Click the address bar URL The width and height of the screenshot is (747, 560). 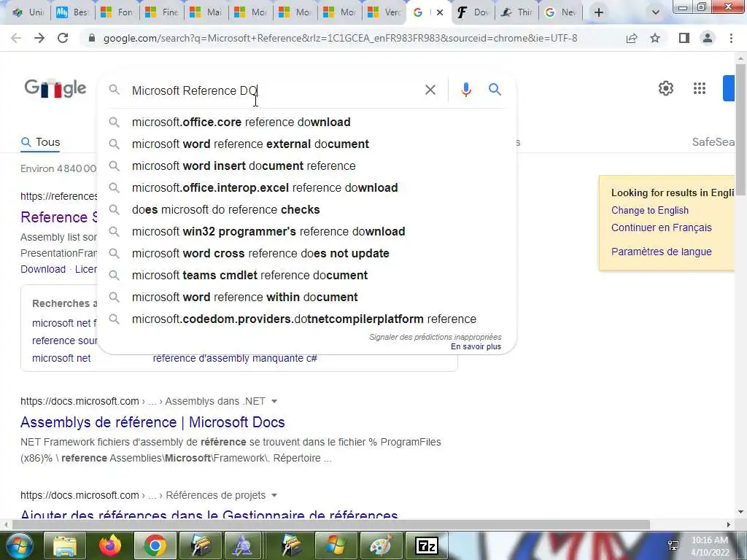340,38
